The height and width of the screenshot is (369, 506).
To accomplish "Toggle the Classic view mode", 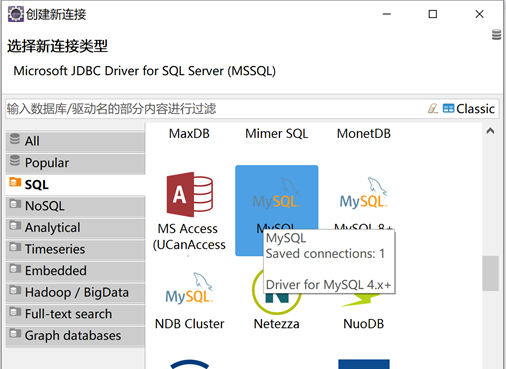I will pos(469,109).
